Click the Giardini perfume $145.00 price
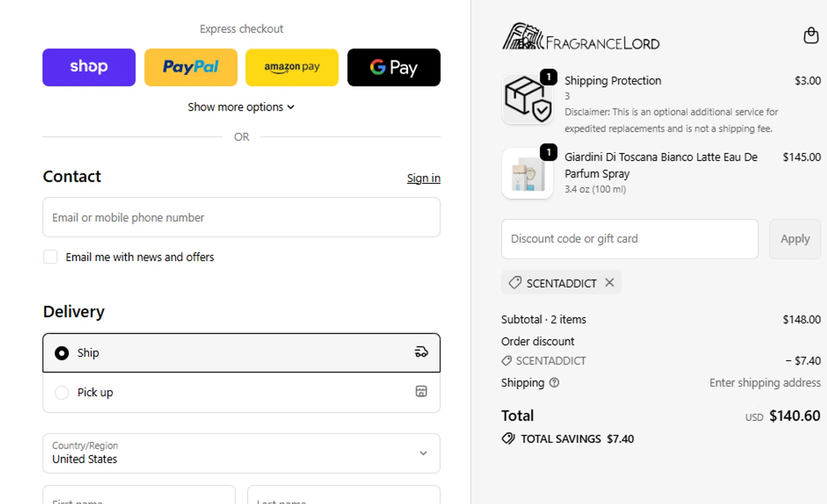This screenshot has width=827, height=504. click(x=802, y=157)
